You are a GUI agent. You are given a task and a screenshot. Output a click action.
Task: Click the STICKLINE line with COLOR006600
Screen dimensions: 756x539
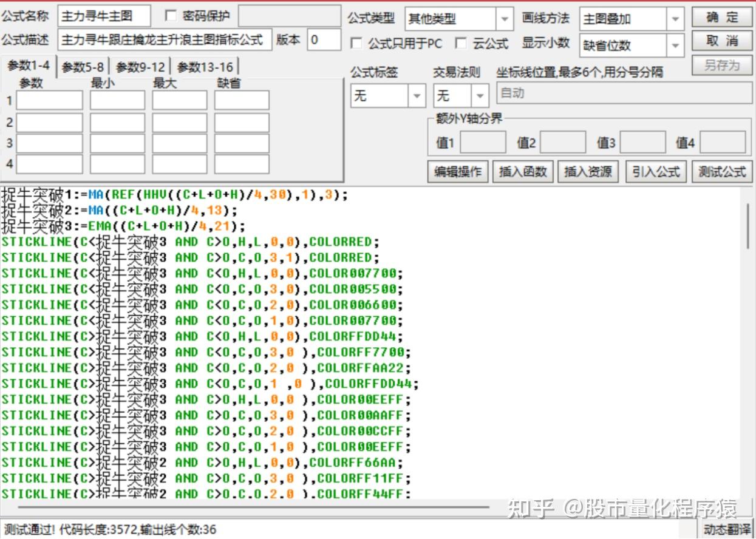[202, 305]
